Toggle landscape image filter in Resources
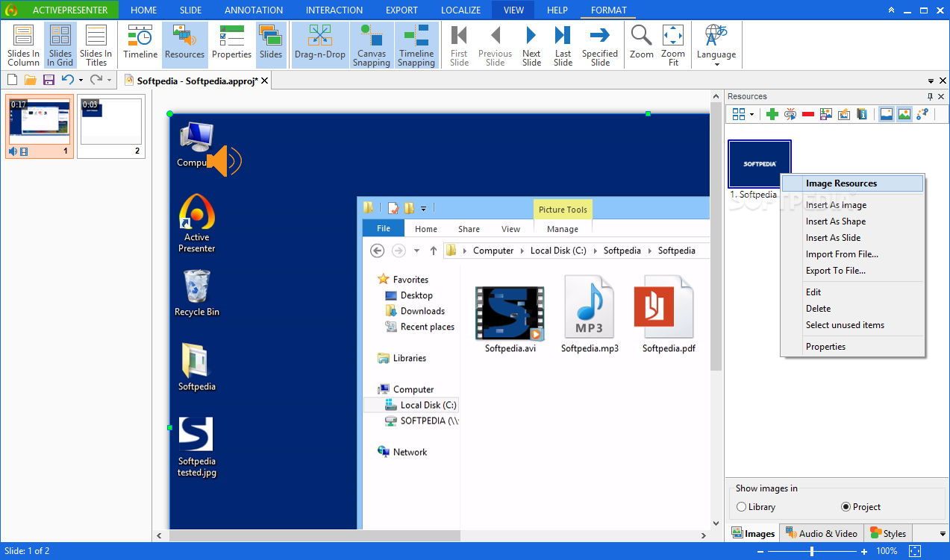The image size is (950, 560). click(904, 114)
